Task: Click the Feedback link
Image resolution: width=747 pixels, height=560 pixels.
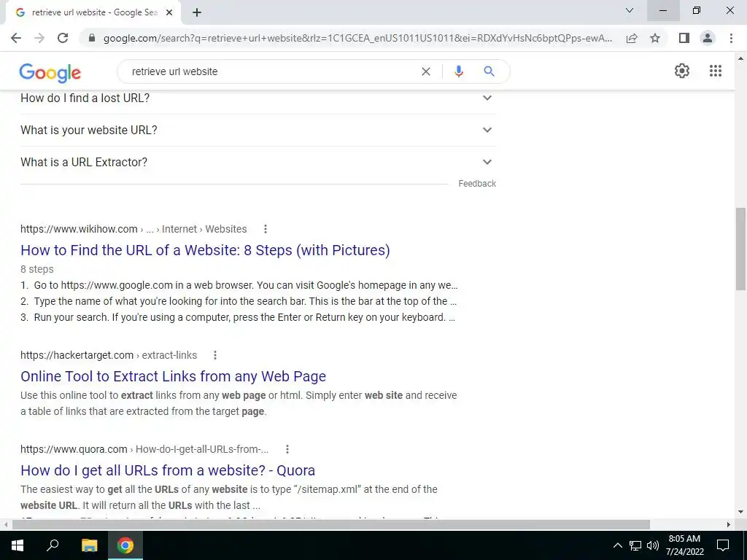Action: point(477,184)
